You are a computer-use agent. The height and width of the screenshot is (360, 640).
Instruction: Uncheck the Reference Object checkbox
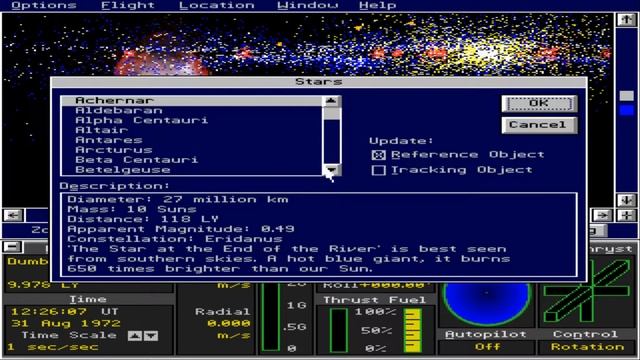pyautogui.click(x=378, y=155)
